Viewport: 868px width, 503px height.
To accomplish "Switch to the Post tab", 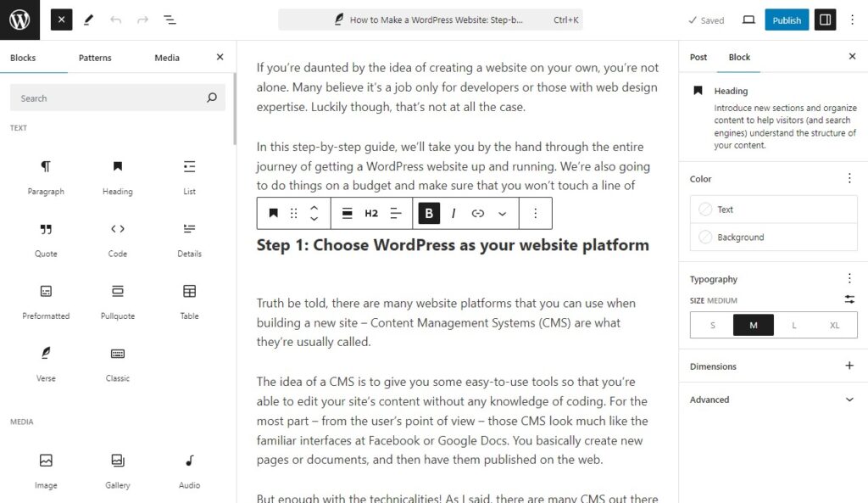I will (698, 57).
